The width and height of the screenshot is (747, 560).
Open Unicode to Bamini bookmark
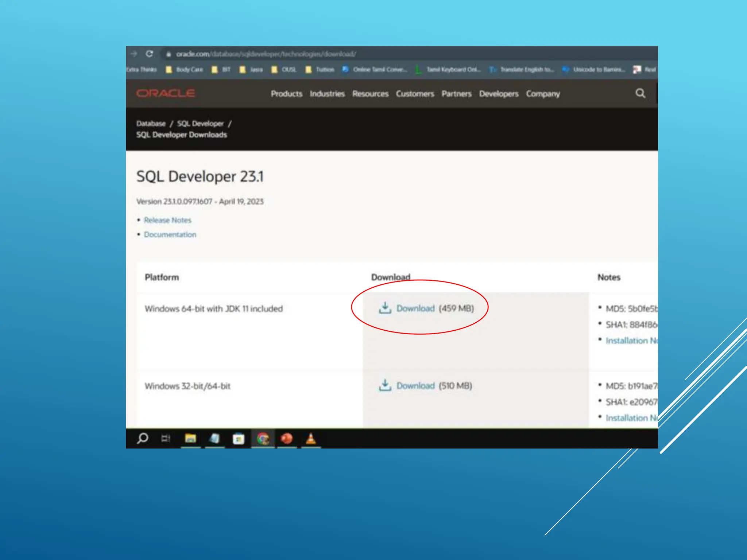tap(594, 69)
